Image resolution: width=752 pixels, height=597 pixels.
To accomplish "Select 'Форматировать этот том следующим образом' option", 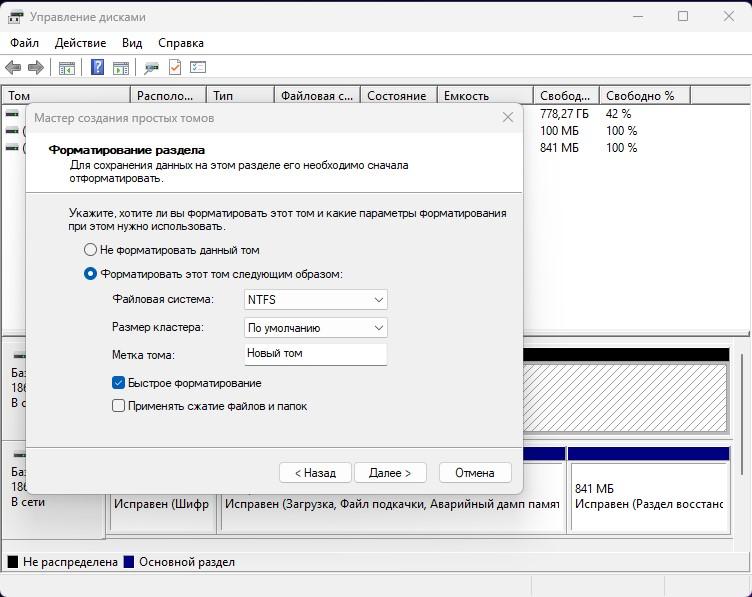I will tap(91, 274).
